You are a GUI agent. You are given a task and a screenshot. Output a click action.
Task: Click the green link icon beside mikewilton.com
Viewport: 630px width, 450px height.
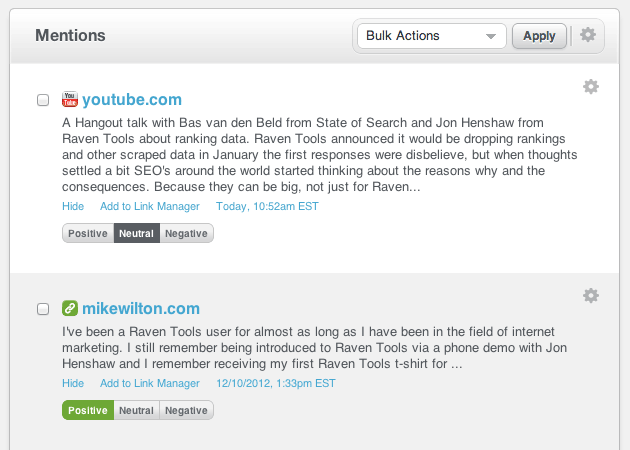[x=70, y=308]
